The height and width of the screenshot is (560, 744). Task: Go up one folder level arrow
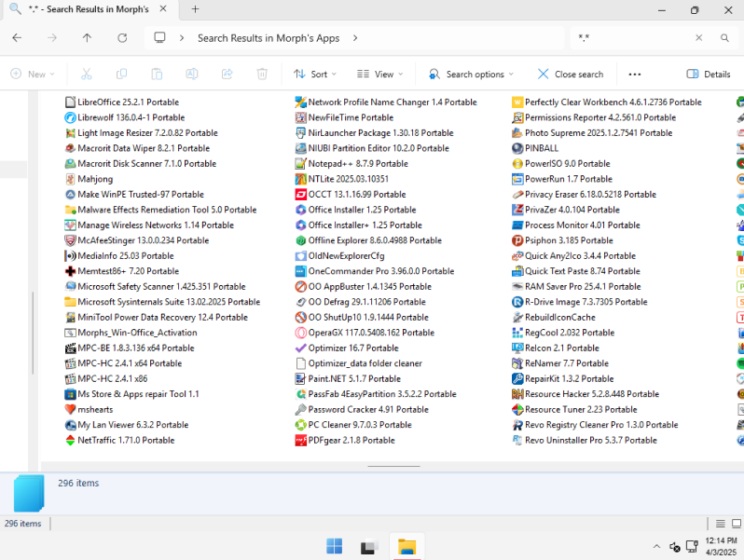click(87, 38)
